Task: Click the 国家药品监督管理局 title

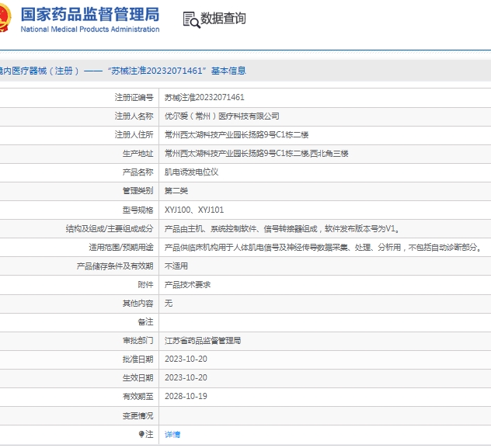Action: tap(90, 15)
